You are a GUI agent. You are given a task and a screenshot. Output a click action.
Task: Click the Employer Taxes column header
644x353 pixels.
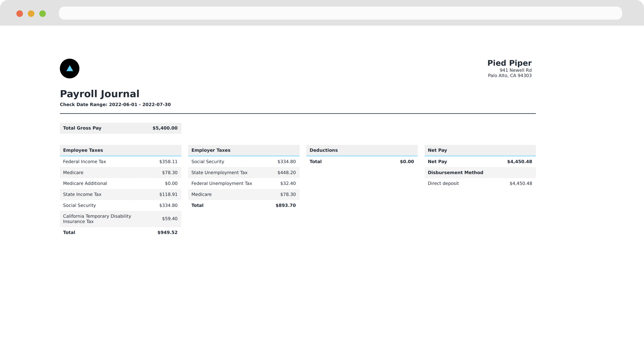pos(244,150)
